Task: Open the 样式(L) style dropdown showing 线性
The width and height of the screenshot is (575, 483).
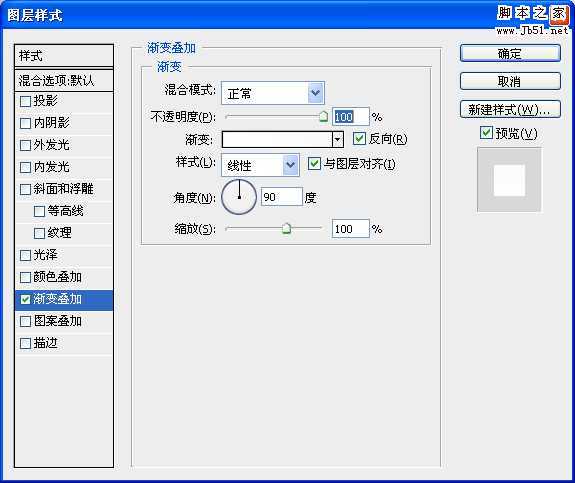Action: click(260, 165)
